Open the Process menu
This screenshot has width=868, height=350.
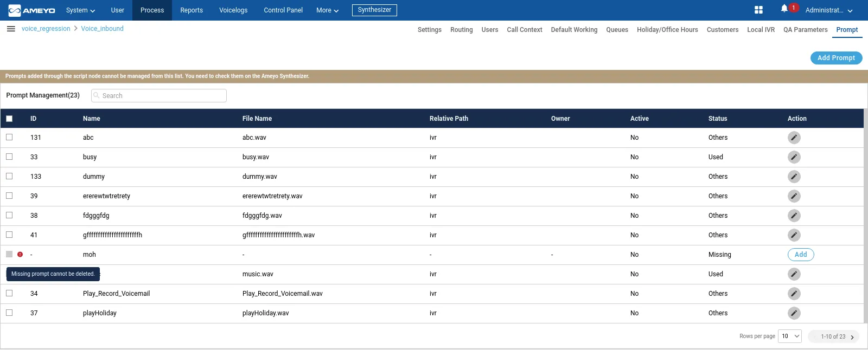click(x=152, y=10)
